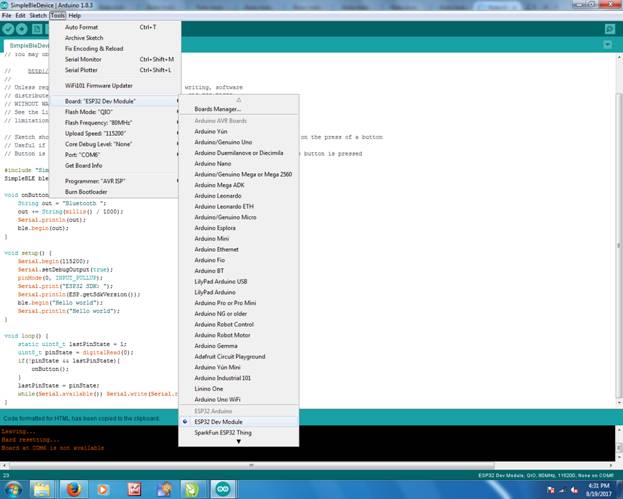Select Arduino Nano board
Image resolution: width=623 pixels, height=499 pixels.
[x=238, y=163]
